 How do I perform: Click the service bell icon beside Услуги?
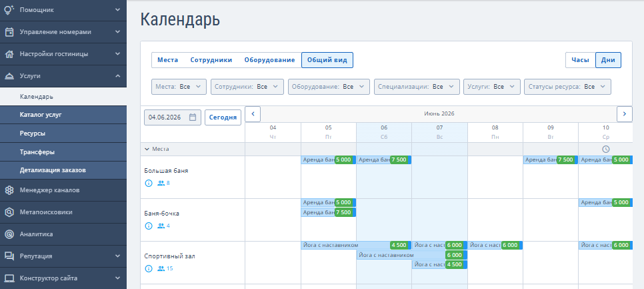tap(9, 76)
